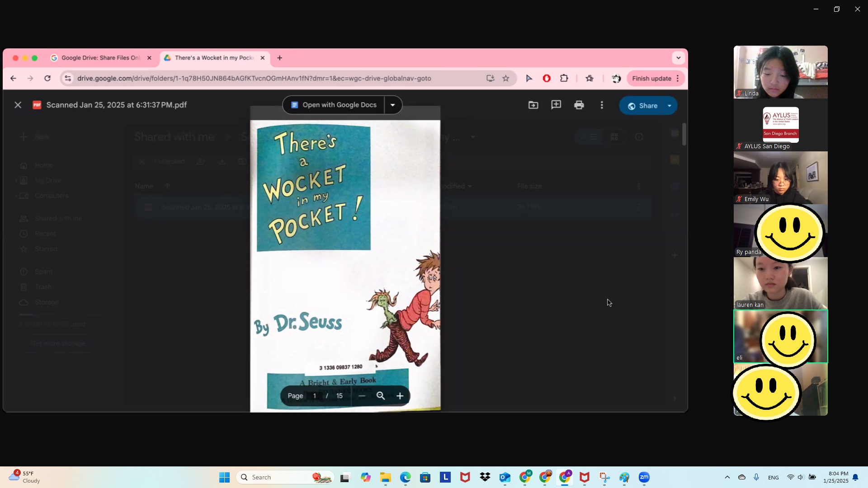This screenshot has height=488, width=868.
Task: Show hidden icons in system tray
Action: click(x=727, y=477)
